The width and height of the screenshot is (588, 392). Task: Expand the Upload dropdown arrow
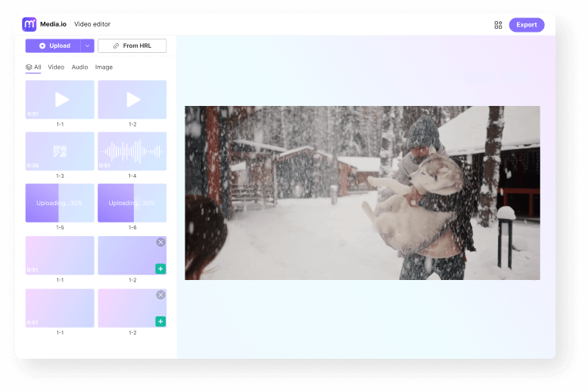point(87,46)
